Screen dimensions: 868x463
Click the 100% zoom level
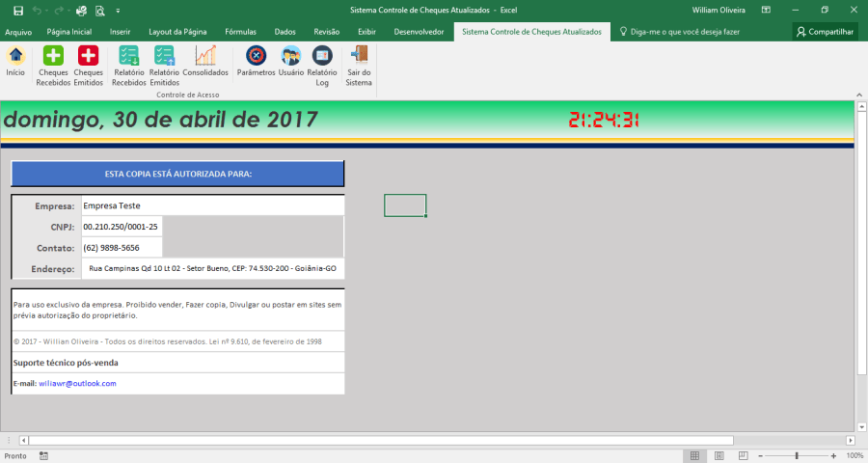[854, 456]
